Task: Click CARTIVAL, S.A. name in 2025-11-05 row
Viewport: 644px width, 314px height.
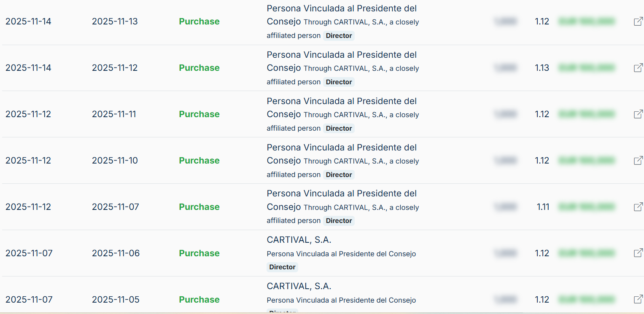Action: click(299, 286)
